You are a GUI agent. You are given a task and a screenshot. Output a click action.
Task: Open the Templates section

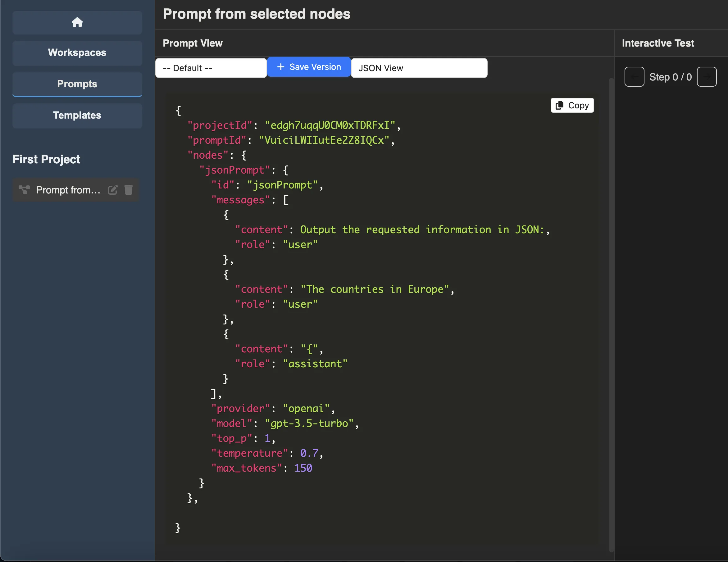pyautogui.click(x=77, y=115)
